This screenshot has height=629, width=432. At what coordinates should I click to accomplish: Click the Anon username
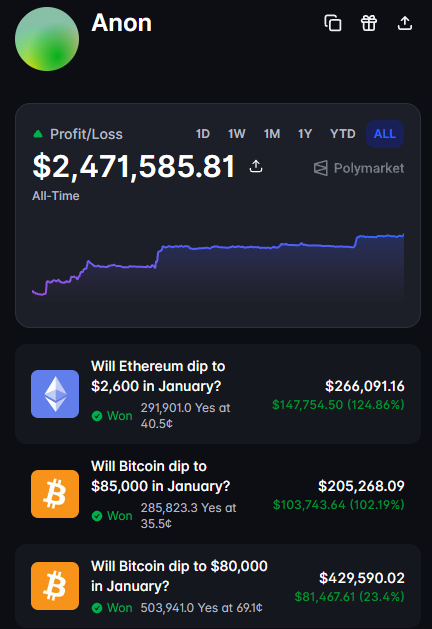pyautogui.click(x=122, y=23)
